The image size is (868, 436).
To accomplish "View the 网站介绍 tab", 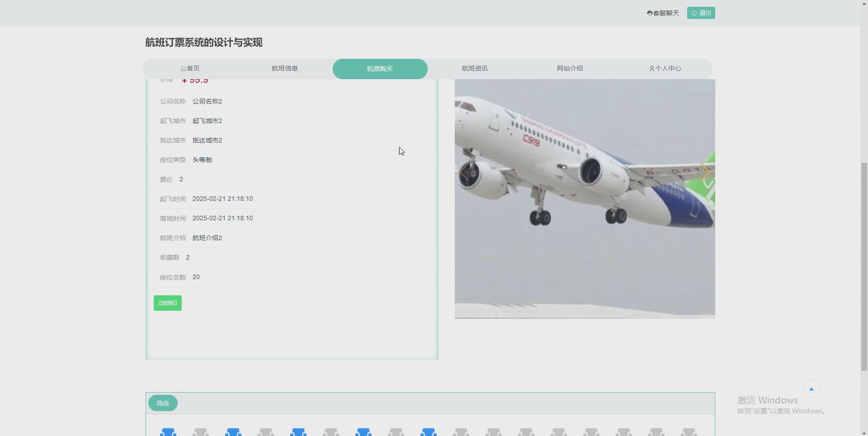I will [x=570, y=69].
